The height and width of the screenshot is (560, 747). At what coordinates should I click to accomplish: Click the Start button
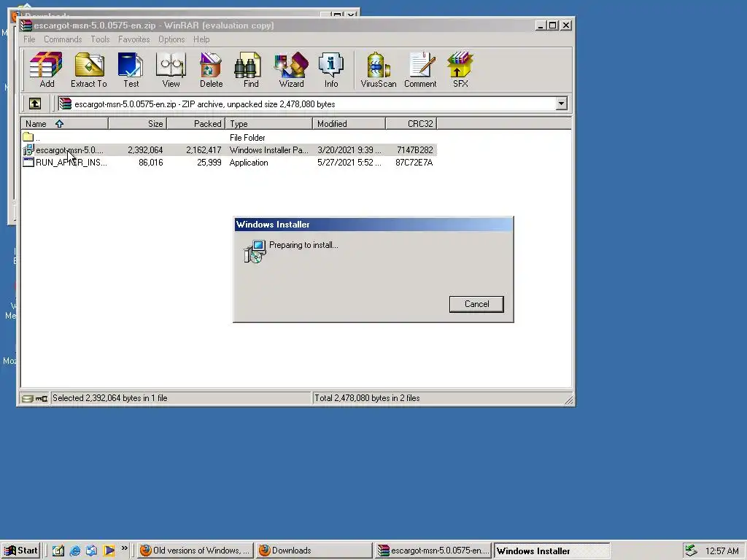point(20,551)
